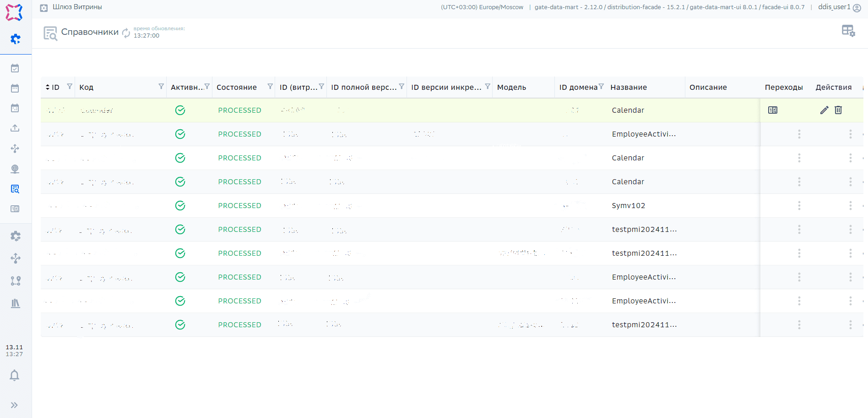This screenshot has width=868, height=418.
Task: Click the library books icon in sidebar
Action: tap(16, 303)
